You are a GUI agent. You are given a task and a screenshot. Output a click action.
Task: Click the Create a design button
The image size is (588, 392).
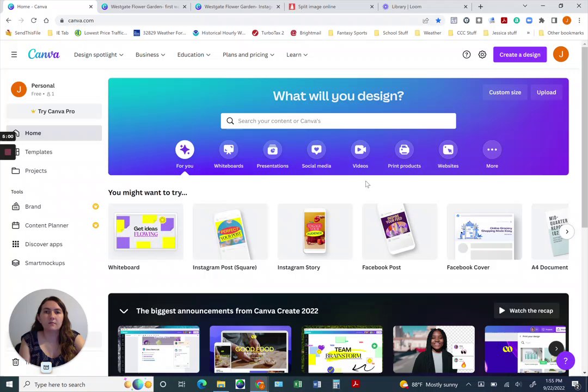click(x=520, y=55)
